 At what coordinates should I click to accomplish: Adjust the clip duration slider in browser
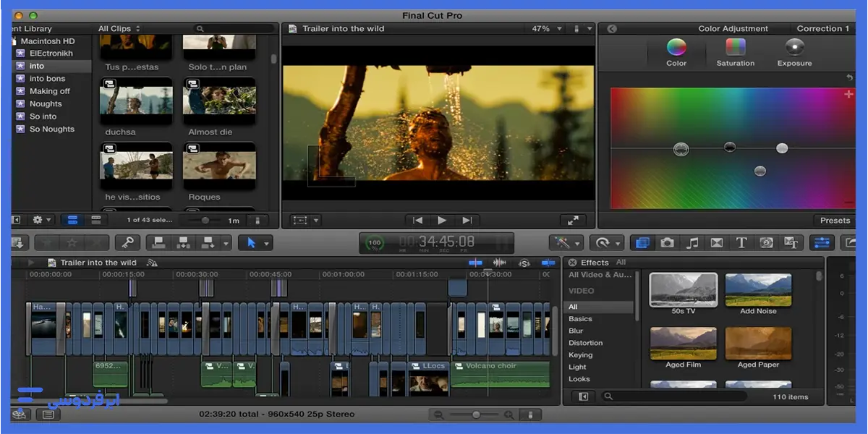coord(205,221)
